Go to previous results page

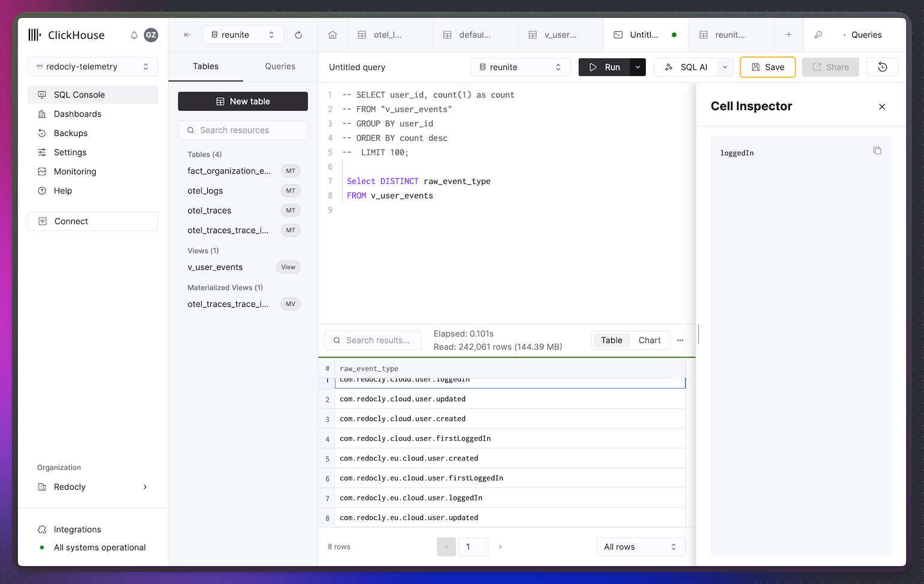click(446, 547)
